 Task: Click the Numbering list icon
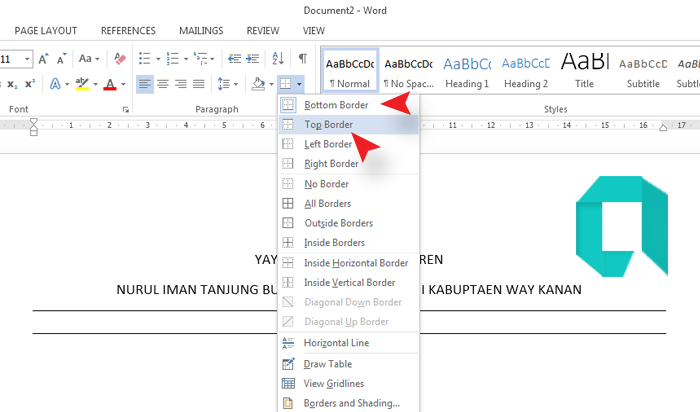pyautogui.click(x=172, y=58)
